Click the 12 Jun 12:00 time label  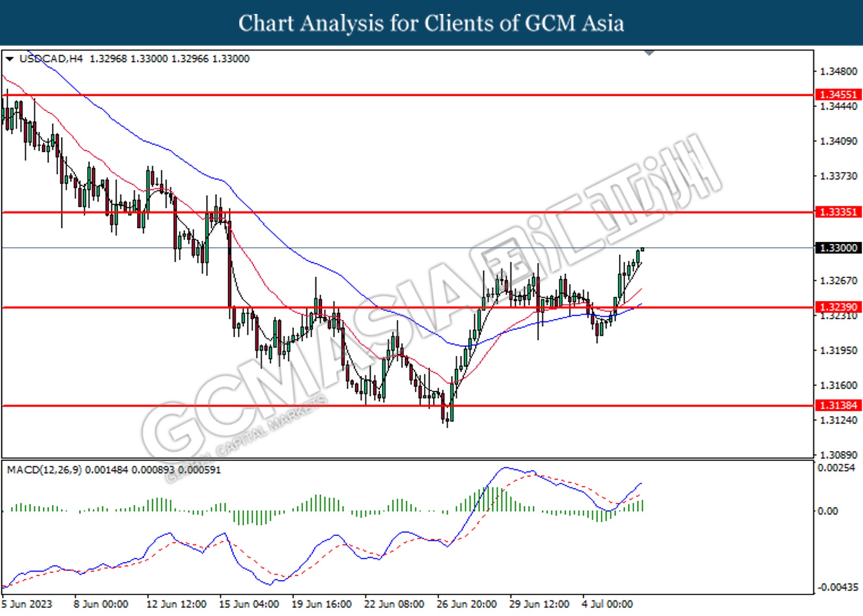(x=176, y=604)
